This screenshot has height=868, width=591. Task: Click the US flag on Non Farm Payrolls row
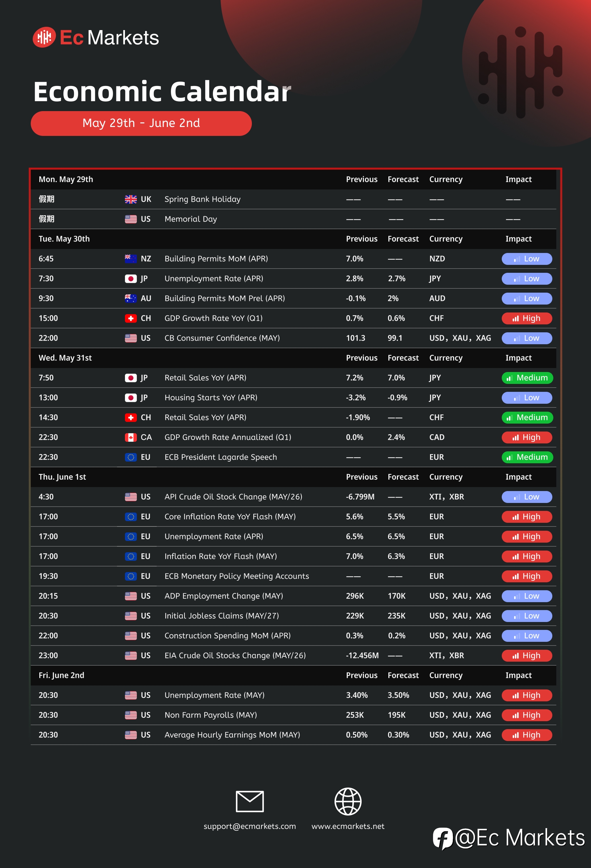point(131,715)
